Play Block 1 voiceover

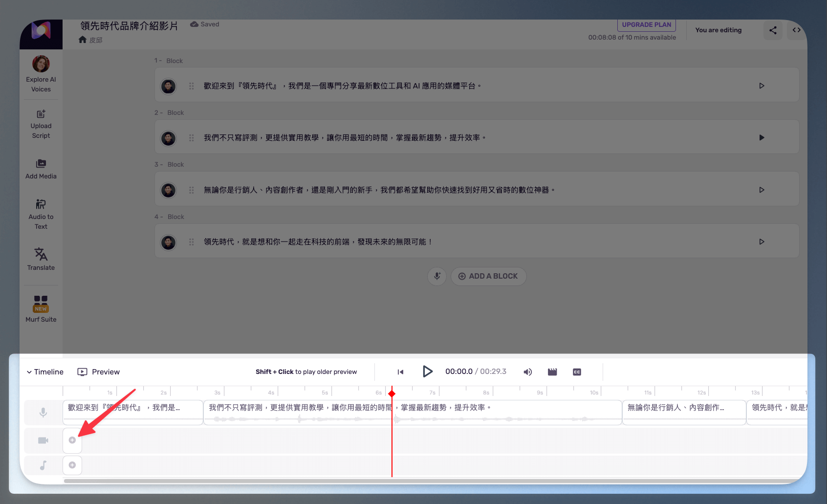tap(762, 86)
